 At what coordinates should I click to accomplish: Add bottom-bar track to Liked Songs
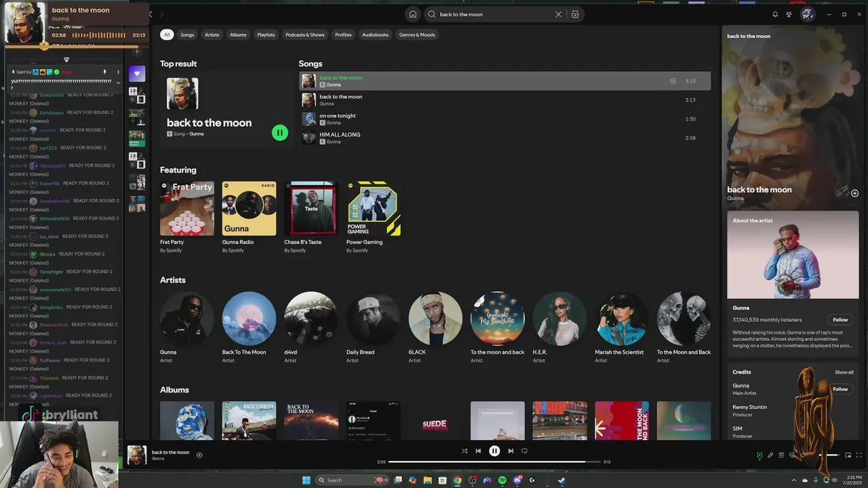coord(199,455)
